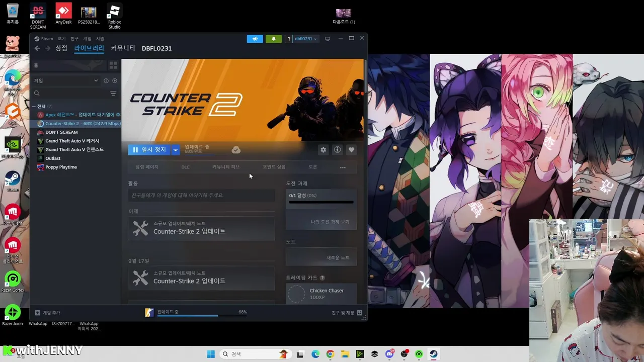Sort library by recent clock icon
This screenshot has width=644, height=362.
(x=106, y=80)
